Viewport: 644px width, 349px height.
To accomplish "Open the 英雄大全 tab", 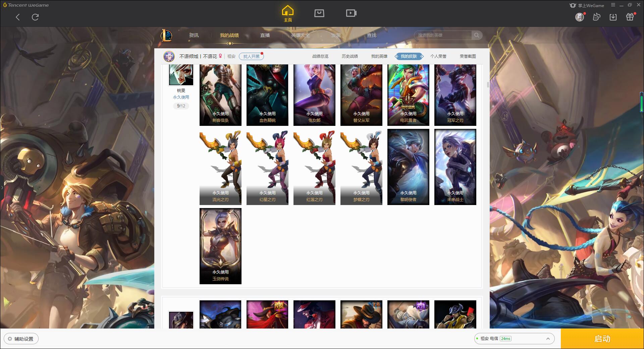I will click(301, 35).
